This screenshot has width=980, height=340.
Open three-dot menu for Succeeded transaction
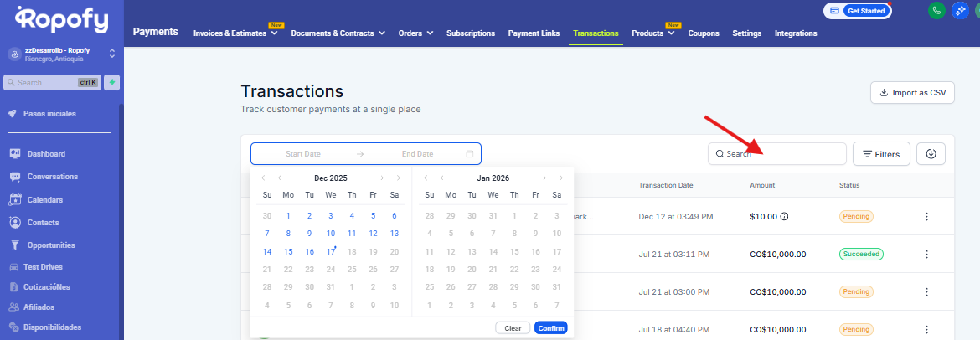click(926, 254)
